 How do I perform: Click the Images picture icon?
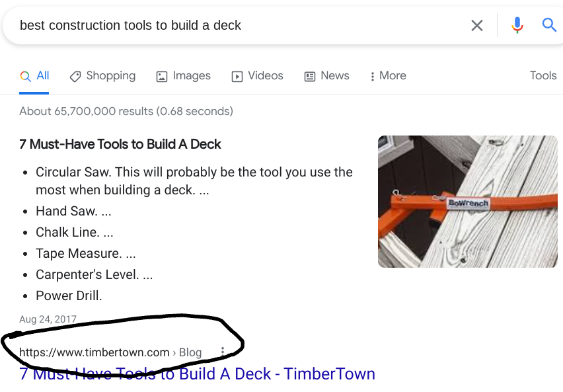[x=162, y=76]
